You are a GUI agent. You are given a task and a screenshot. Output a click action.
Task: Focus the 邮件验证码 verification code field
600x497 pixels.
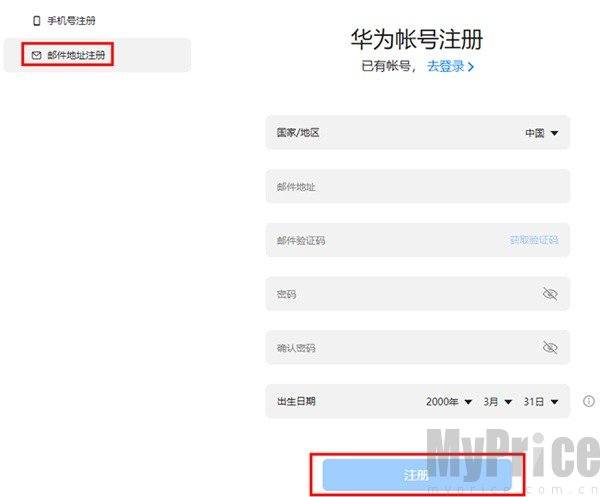(418, 240)
